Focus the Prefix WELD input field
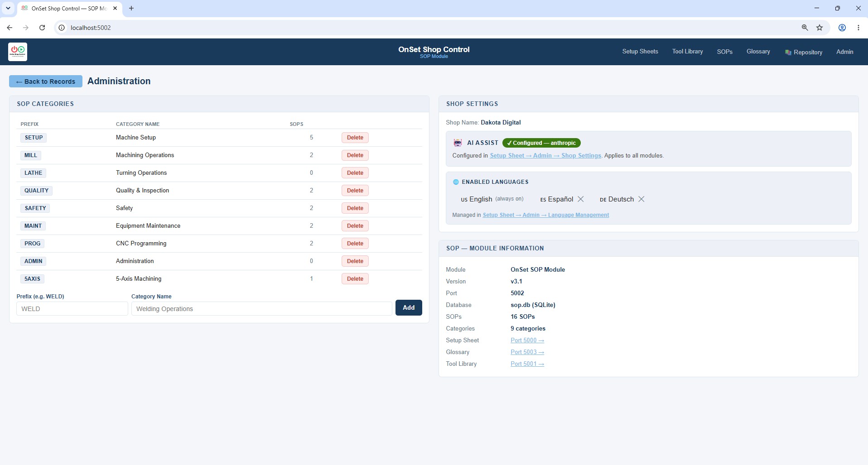868x465 pixels. coord(72,309)
